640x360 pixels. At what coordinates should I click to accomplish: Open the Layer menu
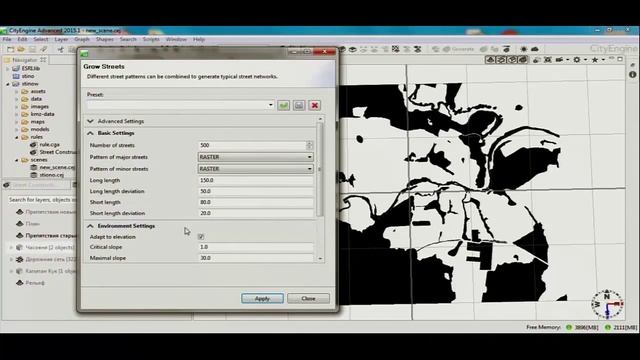[61, 40]
